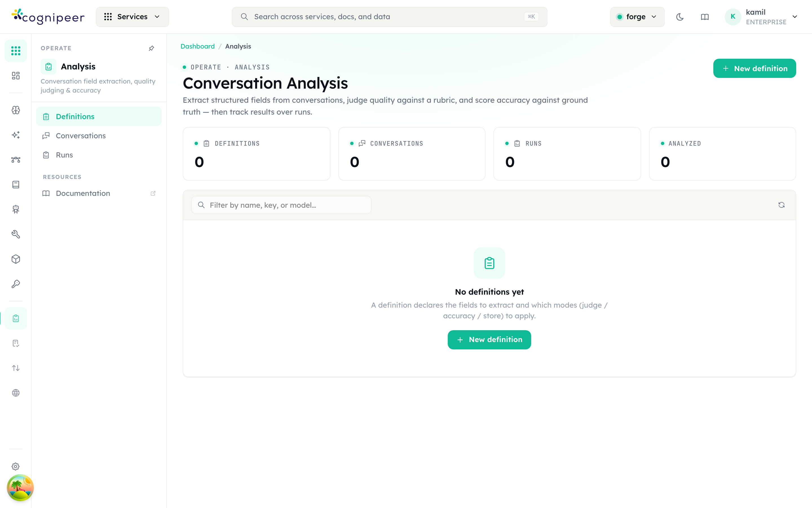Select the active Analysis clipboard rail icon
Viewport: 812px width, 508px height.
16,318
